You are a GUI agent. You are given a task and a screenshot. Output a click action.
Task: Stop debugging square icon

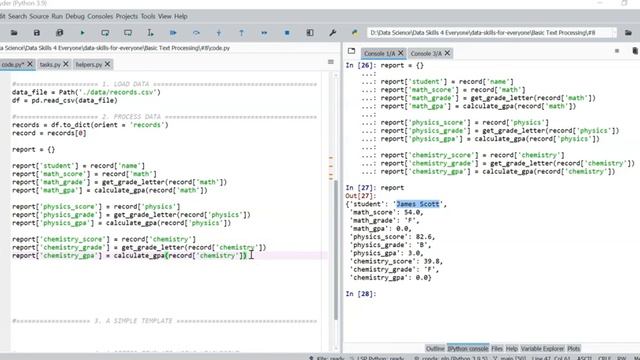(287, 33)
